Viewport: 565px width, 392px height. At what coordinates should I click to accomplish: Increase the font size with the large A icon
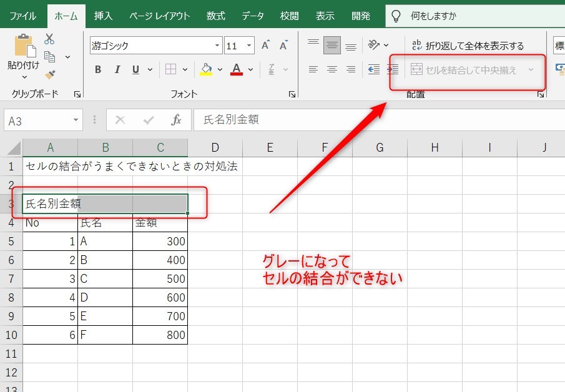265,45
